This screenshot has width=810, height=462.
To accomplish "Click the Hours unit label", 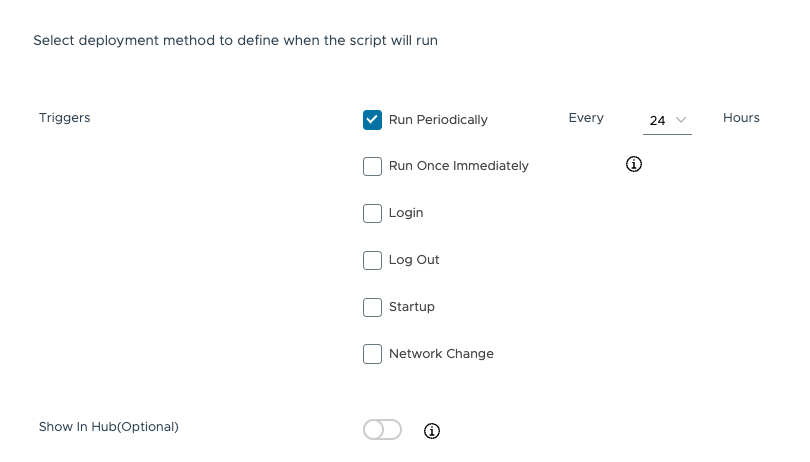I will (x=741, y=118).
